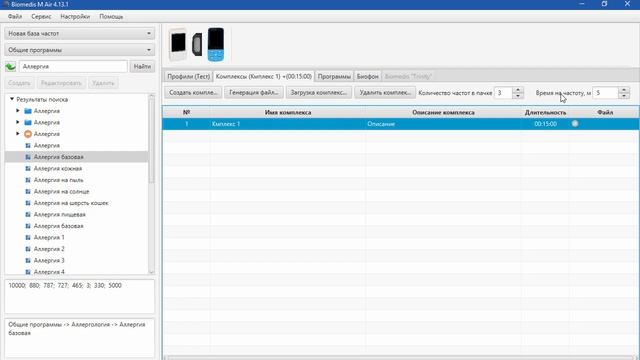Click the tree scrollbar down arrow
The image size is (640, 360).
pyautogui.click(x=151, y=271)
